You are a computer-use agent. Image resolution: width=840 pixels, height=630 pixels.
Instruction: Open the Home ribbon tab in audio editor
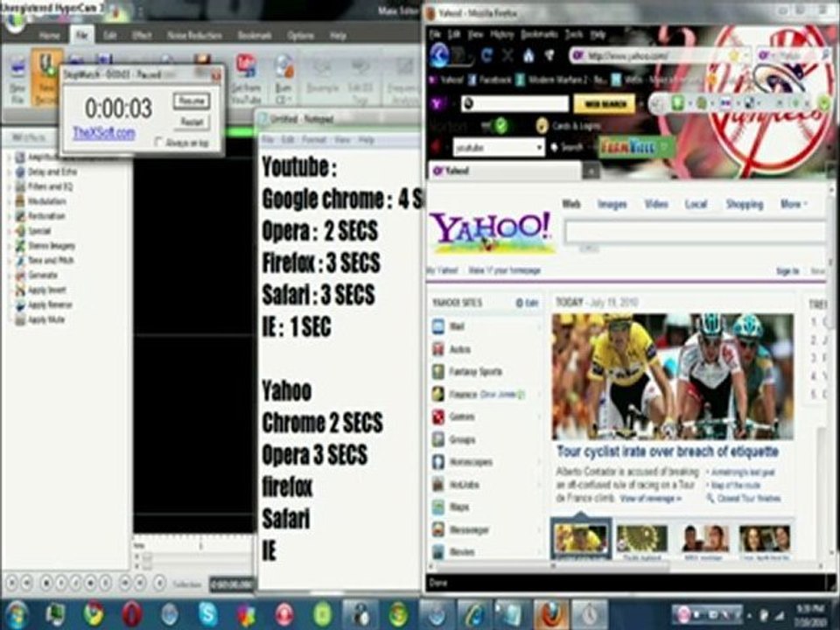(49, 35)
